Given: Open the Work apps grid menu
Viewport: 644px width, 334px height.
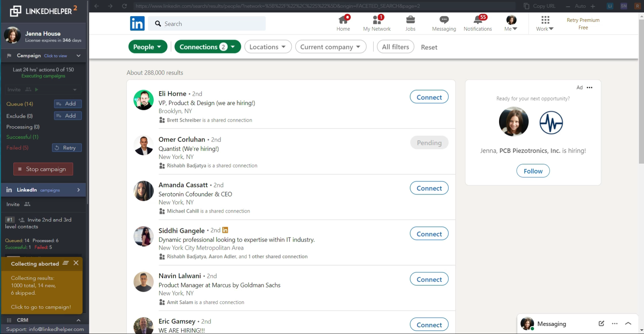Looking at the screenshot, I should (x=545, y=23).
